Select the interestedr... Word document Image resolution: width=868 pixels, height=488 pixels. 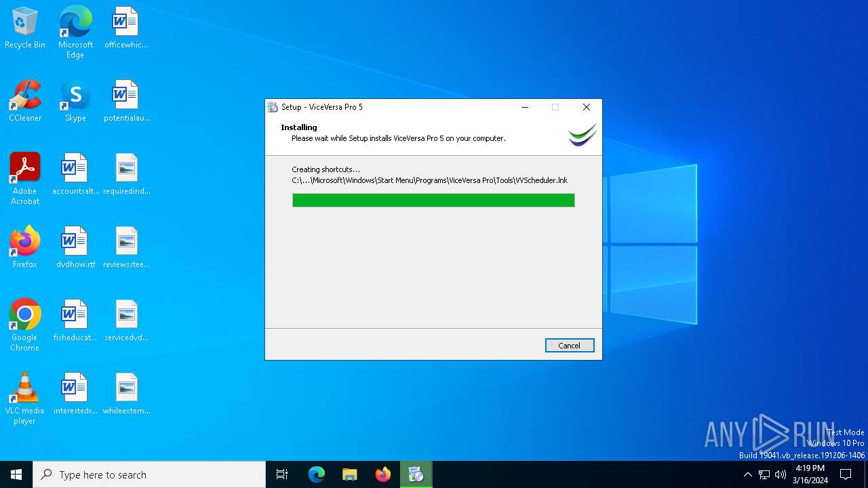click(x=75, y=394)
